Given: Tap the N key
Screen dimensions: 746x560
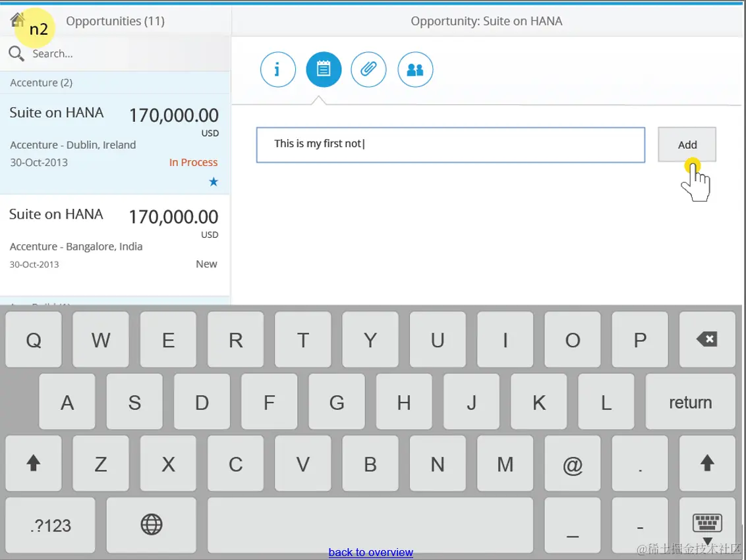Looking at the screenshot, I should point(438,463).
